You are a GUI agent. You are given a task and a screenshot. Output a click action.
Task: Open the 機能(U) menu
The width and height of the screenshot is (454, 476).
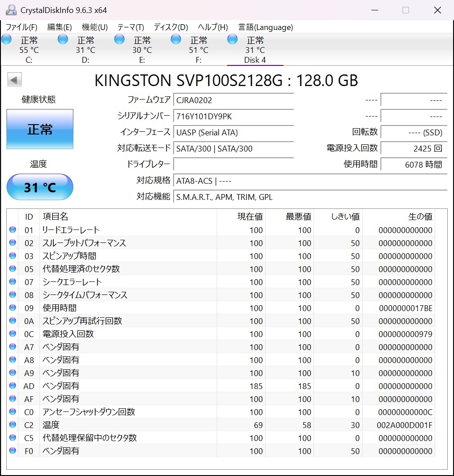pyautogui.click(x=95, y=27)
